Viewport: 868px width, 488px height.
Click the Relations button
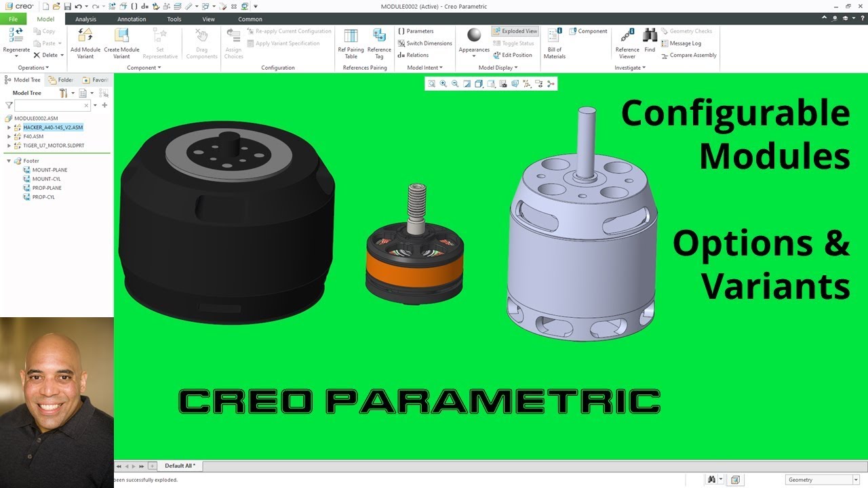click(413, 56)
